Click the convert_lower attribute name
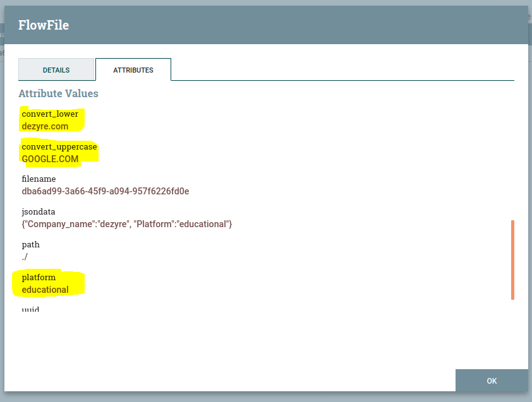 pyautogui.click(x=50, y=114)
